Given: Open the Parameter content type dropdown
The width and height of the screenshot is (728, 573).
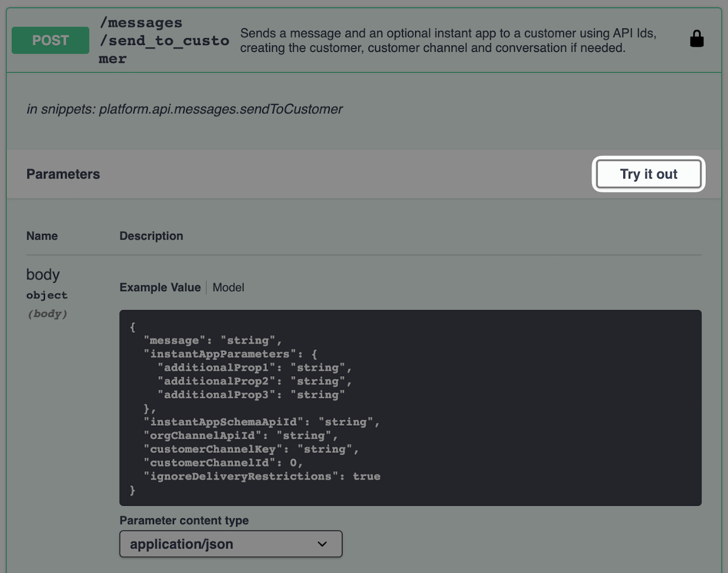Looking at the screenshot, I should (230, 544).
